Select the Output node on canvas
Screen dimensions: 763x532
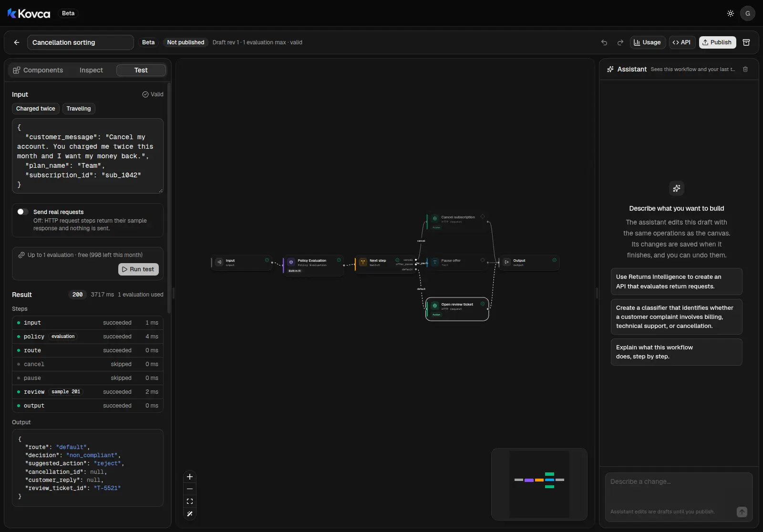click(529, 263)
